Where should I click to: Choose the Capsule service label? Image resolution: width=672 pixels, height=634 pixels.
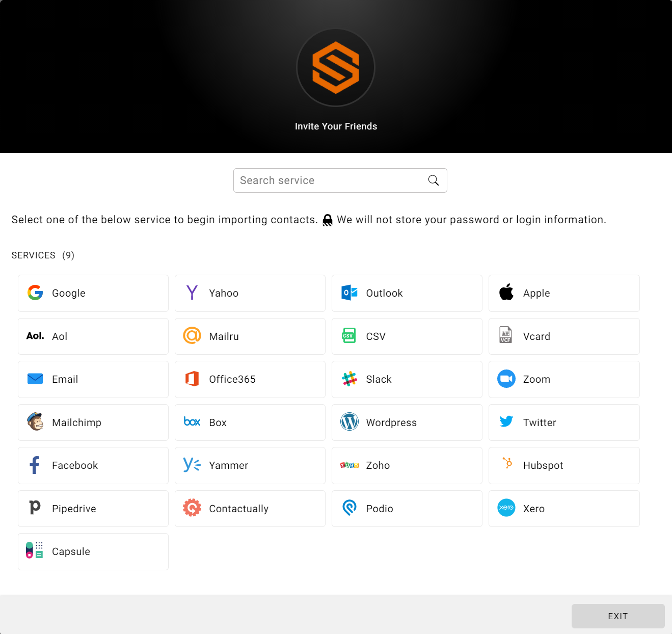pyautogui.click(x=71, y=551)
